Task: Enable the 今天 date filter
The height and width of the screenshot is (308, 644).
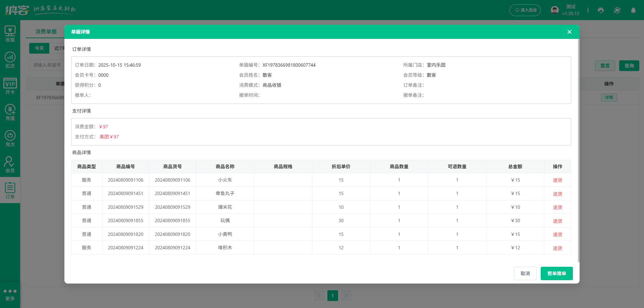Action: pyautogui.click(x=39, y=48)
